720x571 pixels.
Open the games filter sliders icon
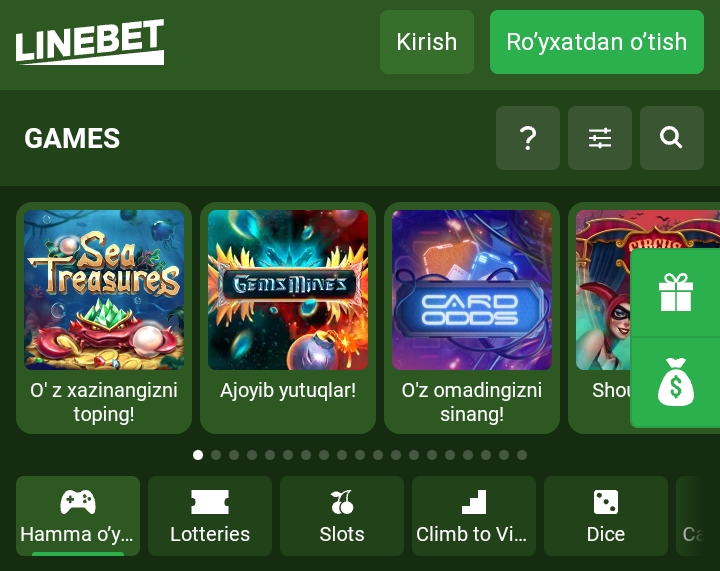[x=600, y=138]
